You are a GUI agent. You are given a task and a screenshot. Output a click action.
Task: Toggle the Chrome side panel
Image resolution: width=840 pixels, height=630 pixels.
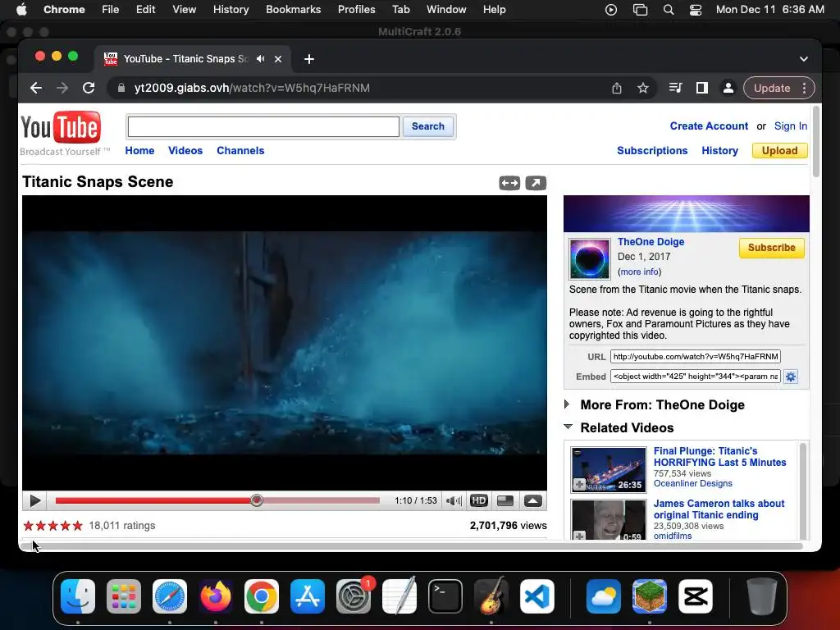pos(702,88)
